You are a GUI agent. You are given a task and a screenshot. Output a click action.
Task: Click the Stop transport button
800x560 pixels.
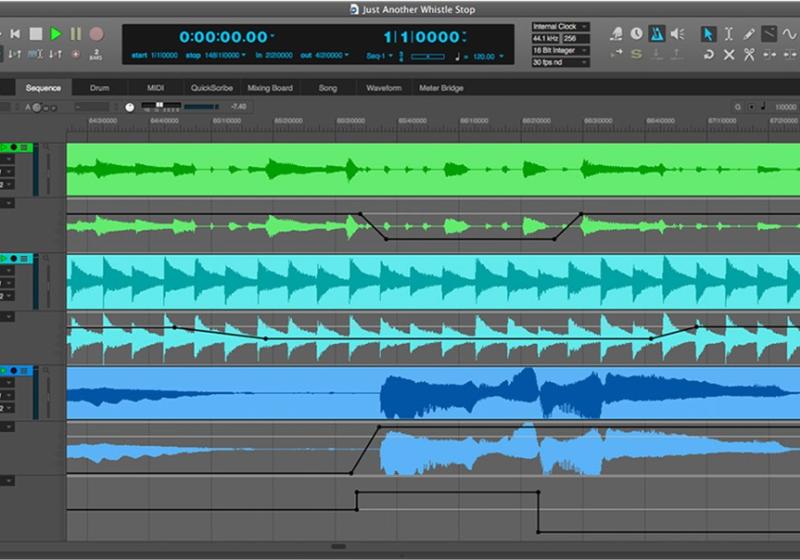coord(36,34)
